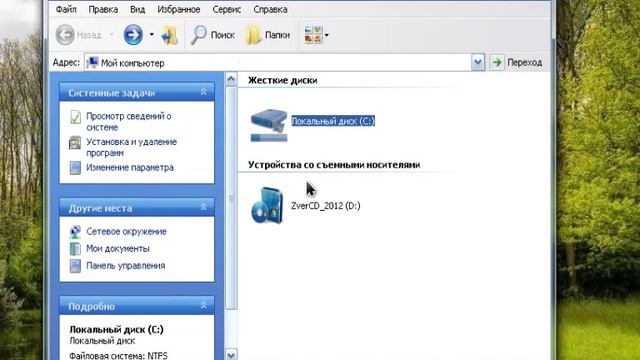This screenshot has height=360, width=640.
Task: Select the Локальный диск (C:) drive icon
Action: point(269,125)
